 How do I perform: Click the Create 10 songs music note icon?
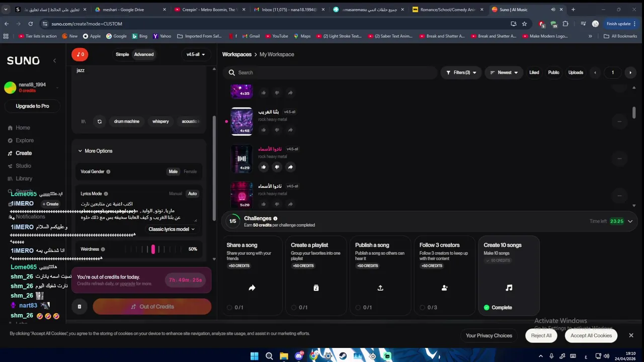tap(509, 288)
